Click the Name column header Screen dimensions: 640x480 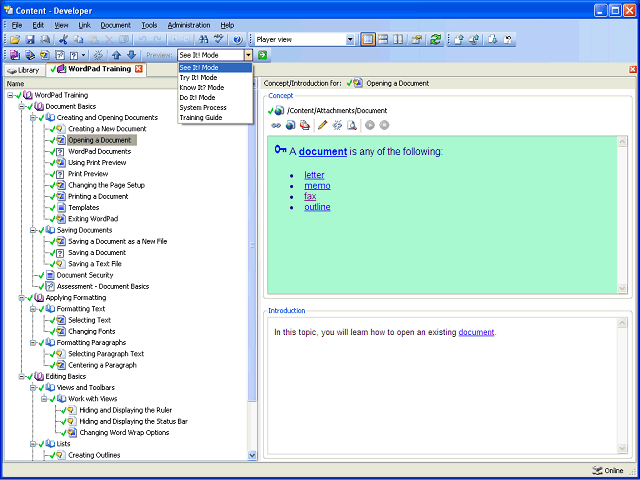pos(127,84)
